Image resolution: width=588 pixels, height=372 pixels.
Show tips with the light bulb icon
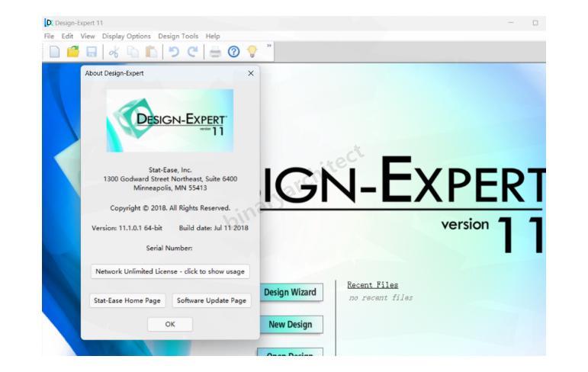(x=252, y=51)
